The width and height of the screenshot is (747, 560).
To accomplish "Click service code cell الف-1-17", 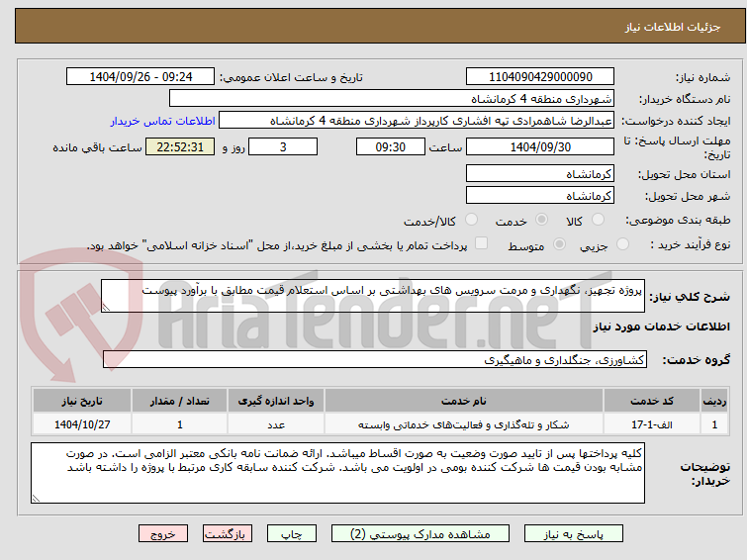I will 652,424.
